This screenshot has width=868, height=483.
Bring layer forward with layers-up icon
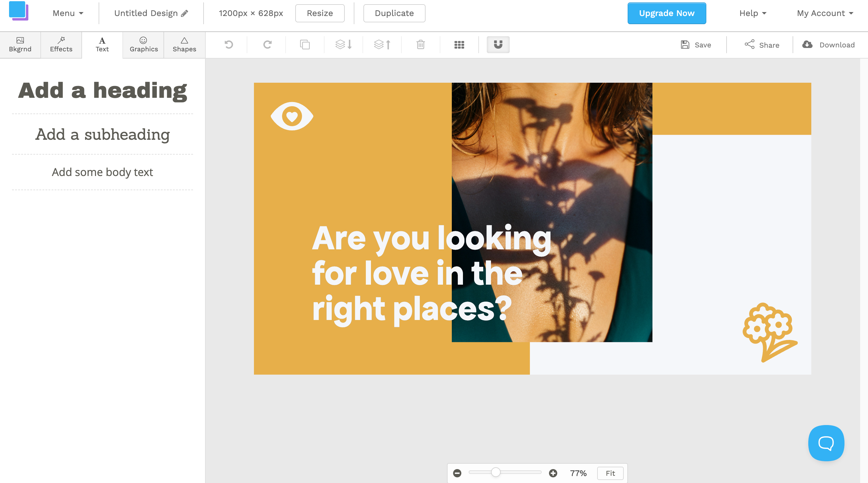(x=382, y=44)
